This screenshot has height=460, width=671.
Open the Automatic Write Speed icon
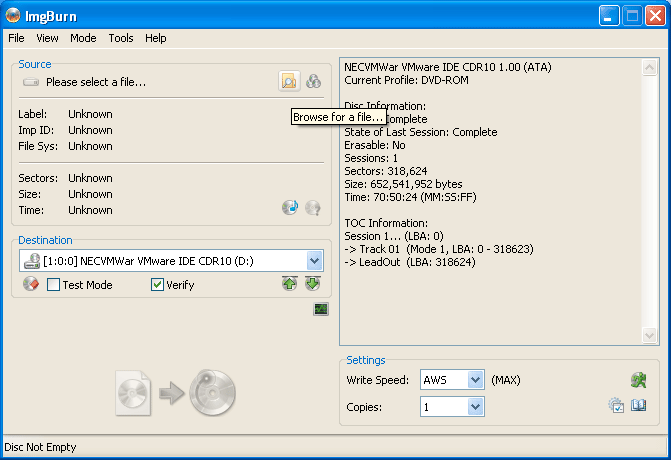pos(638,380)
